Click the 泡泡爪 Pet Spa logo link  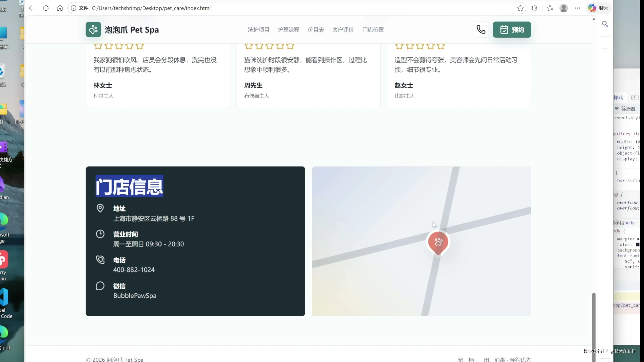pos(122,29)
